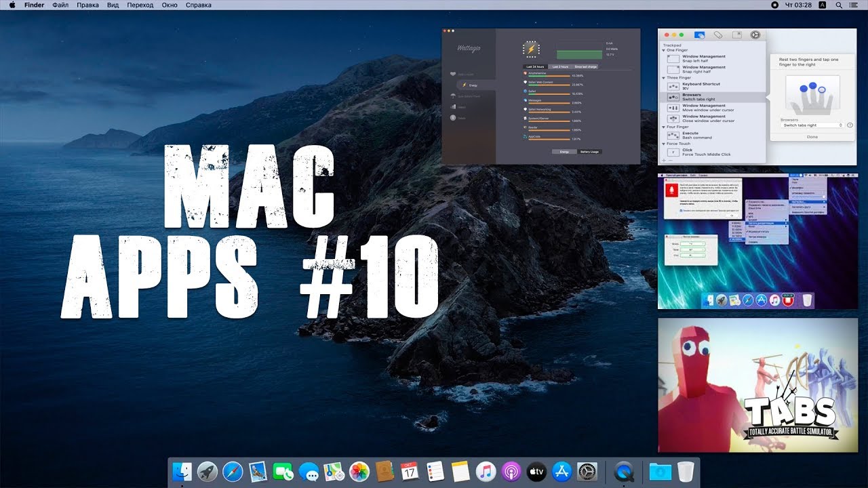Open the Правка menu

pyautogui.click(x=88, y=5)
